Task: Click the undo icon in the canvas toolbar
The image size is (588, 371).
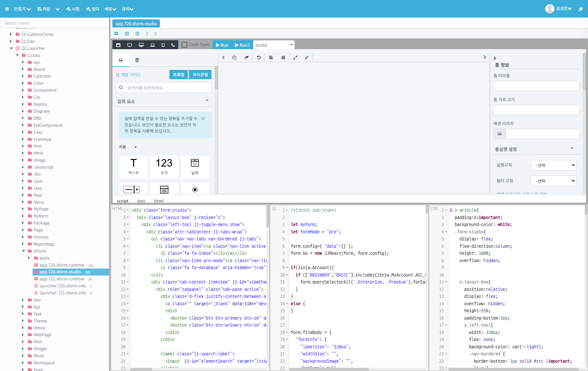Action: click(x=259, y=57)
